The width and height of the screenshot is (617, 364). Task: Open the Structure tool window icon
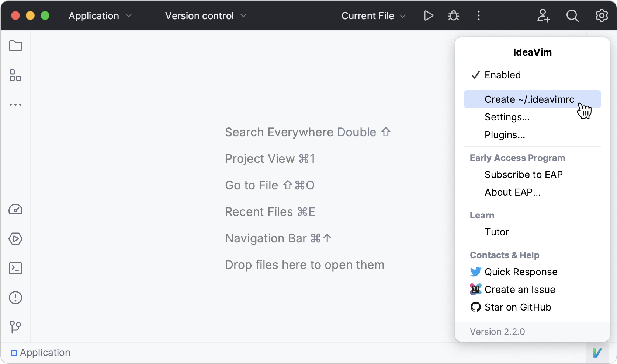coord(15,76)
